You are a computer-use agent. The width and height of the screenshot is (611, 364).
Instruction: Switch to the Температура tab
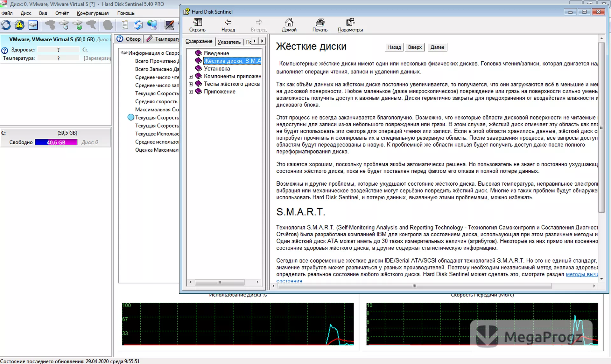[162, 39]
